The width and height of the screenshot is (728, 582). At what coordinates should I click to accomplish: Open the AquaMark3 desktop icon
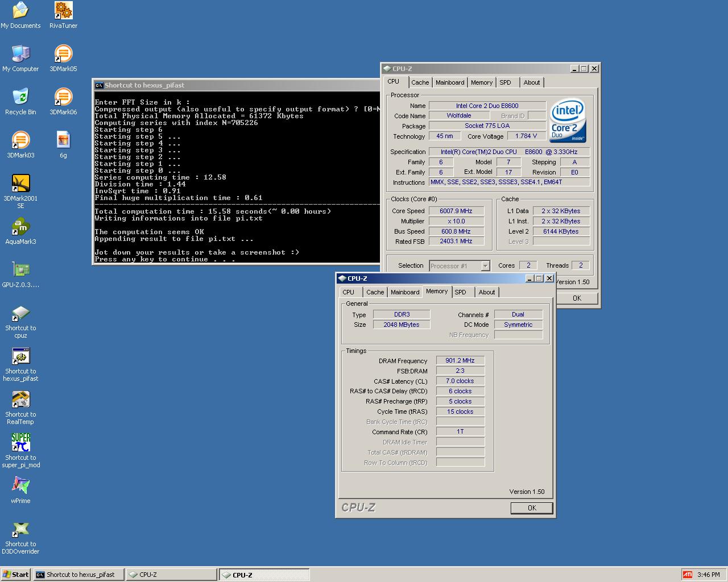(20, 231)
